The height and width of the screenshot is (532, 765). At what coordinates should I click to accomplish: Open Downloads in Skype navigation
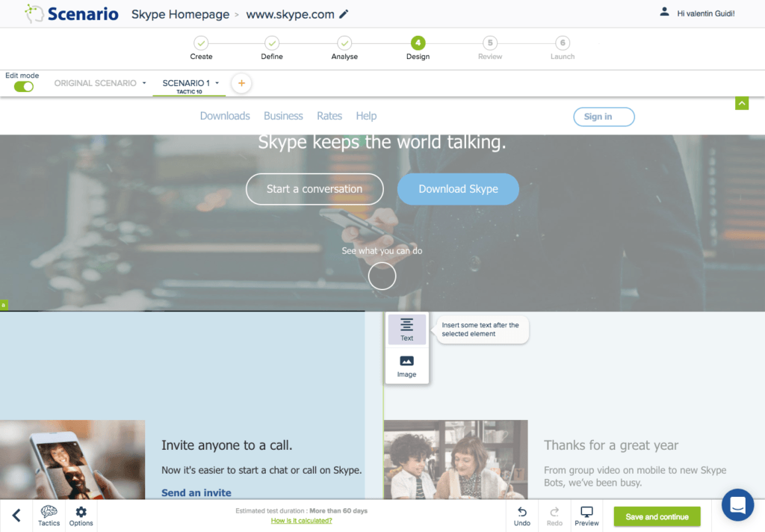[225, 116]
